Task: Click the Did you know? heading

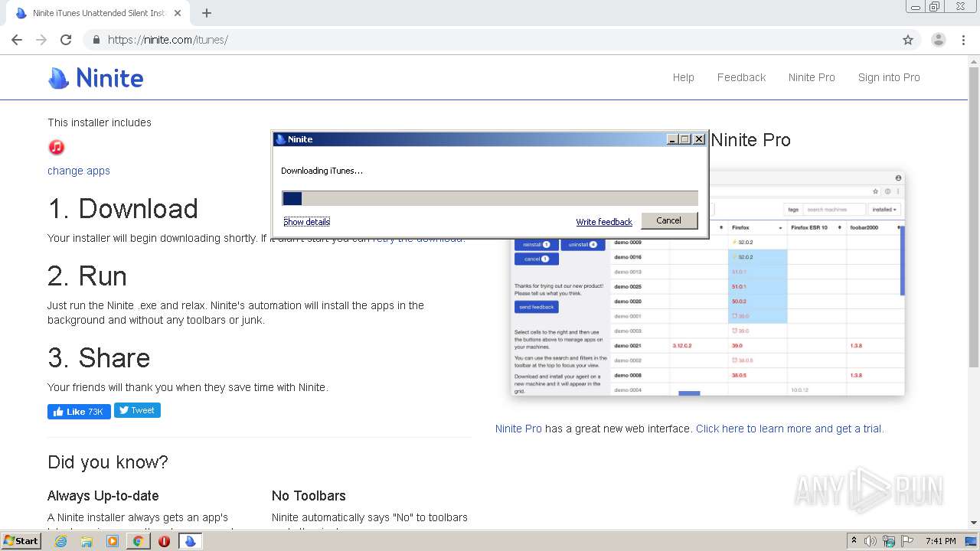Action: 108,462
